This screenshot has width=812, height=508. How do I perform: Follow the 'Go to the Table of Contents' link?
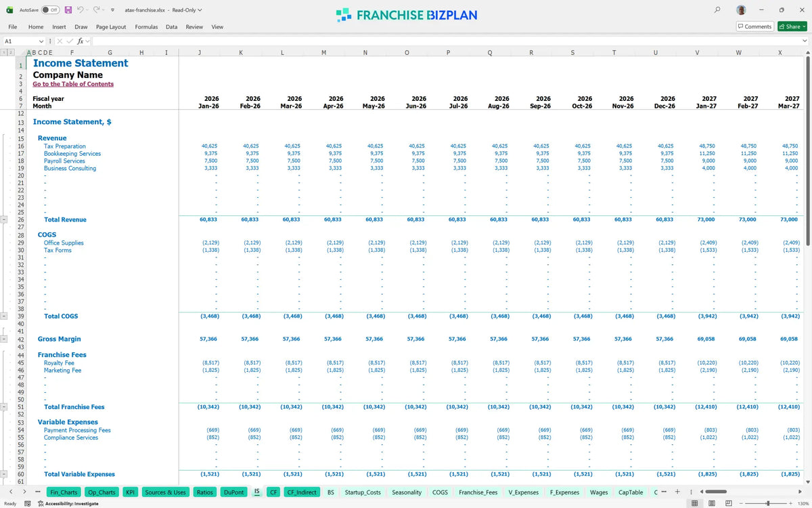73,84
